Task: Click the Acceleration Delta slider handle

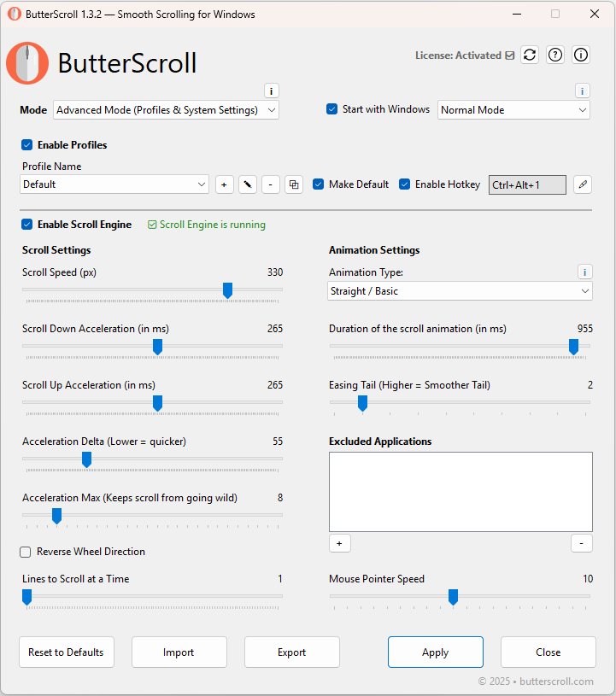Action: (86, 459)
